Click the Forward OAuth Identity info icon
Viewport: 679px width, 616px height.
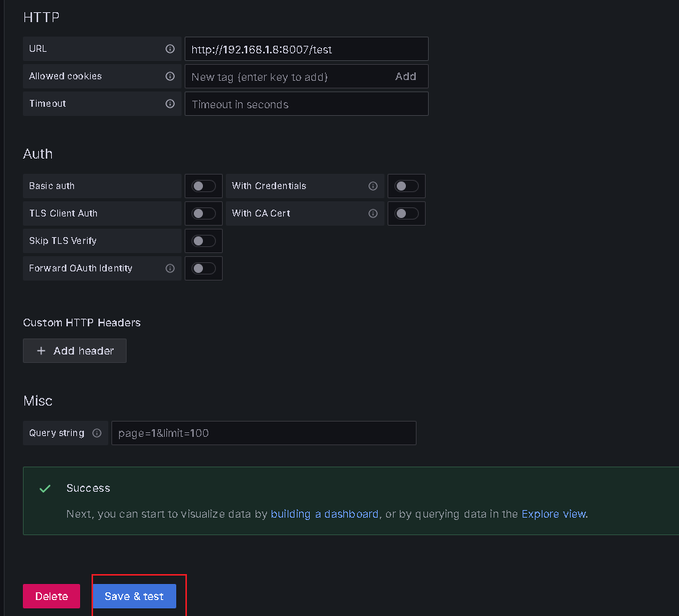click(x=169, y=268)
